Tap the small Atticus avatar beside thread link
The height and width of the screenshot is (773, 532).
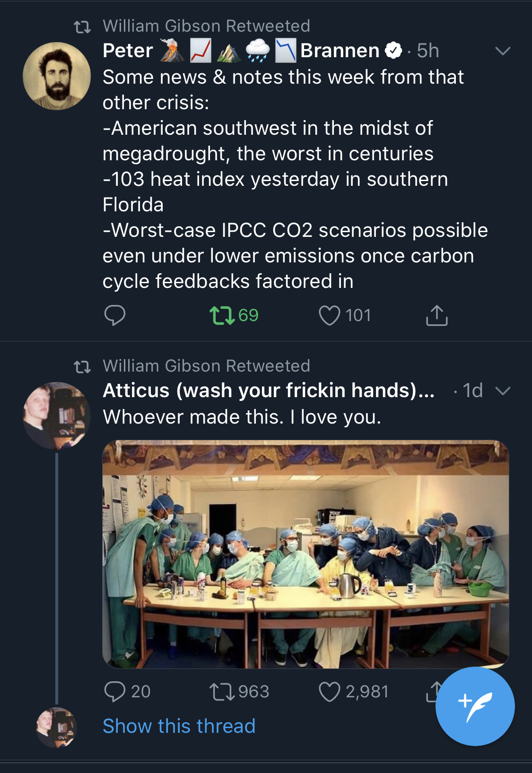coord(57,727)
